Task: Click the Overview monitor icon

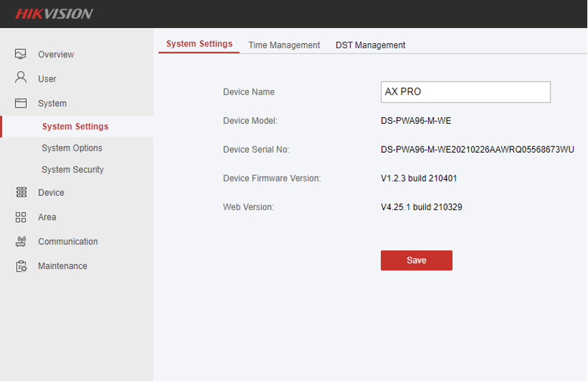Action: tap(21, 54)
